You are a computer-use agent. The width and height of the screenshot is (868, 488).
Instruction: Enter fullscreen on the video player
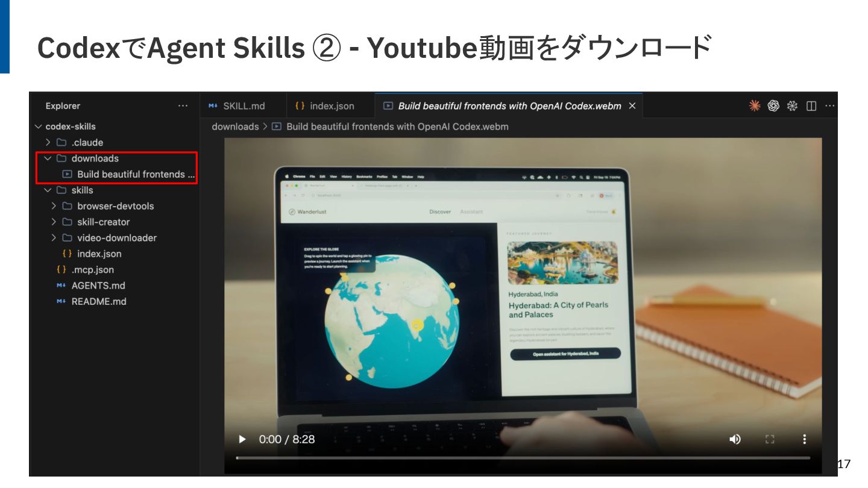[770, 439]
